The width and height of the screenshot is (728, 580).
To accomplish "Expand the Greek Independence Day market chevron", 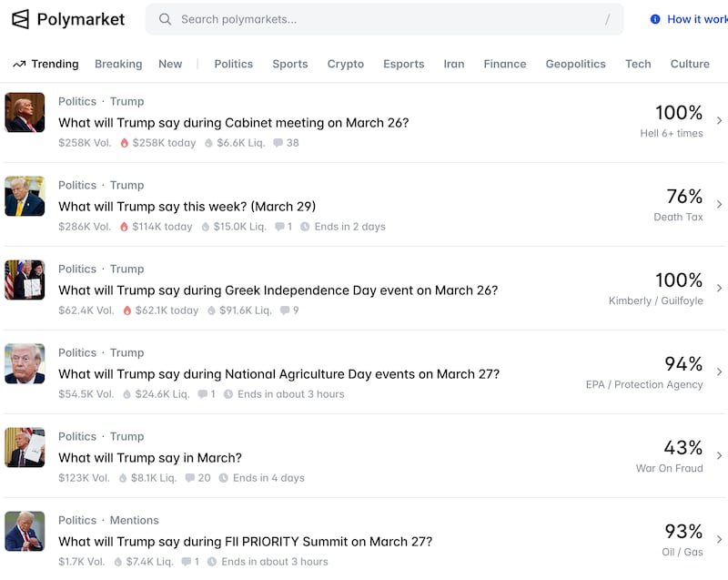I will point(719,289).
